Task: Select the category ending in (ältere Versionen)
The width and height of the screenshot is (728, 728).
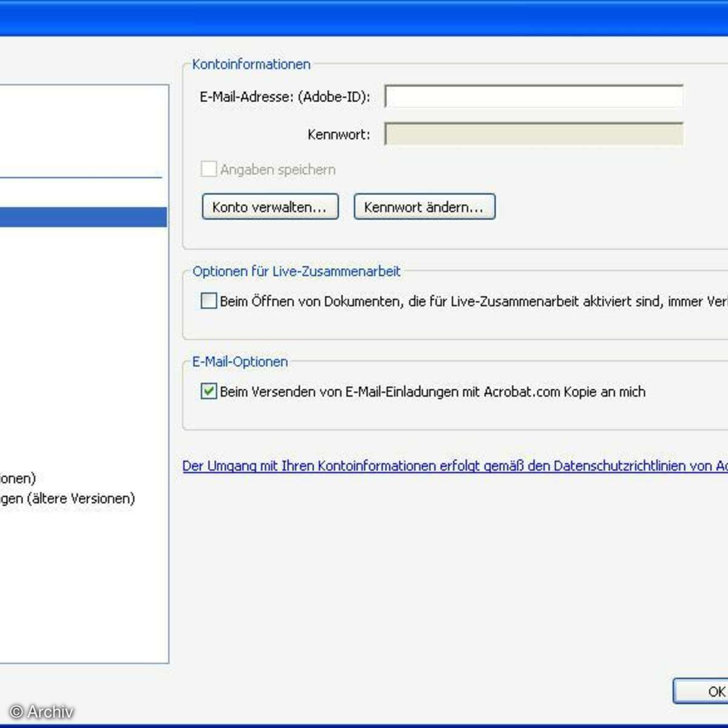Action: pyautogui.click(x=68, y=499)
